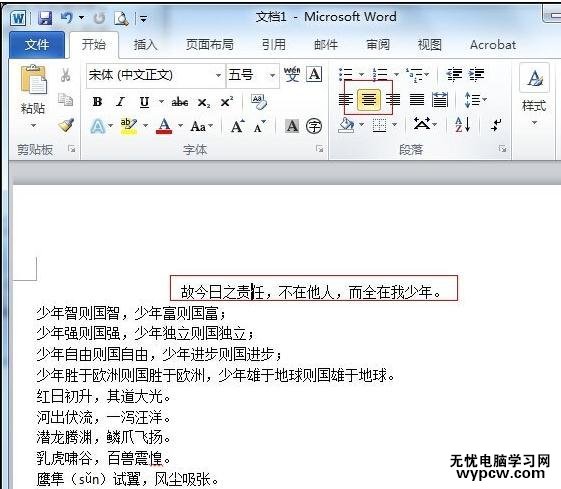Justify the paragraph text

[417, 99]
